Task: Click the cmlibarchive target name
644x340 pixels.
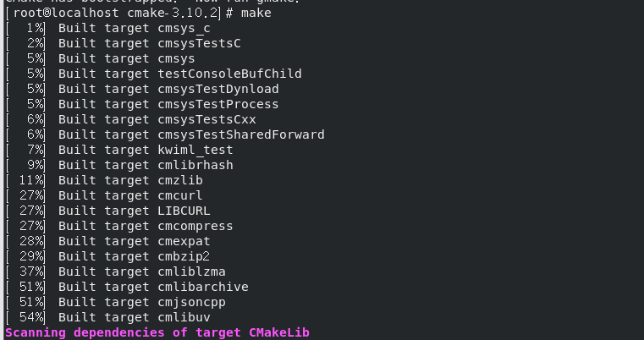Action: click(203, 287)
